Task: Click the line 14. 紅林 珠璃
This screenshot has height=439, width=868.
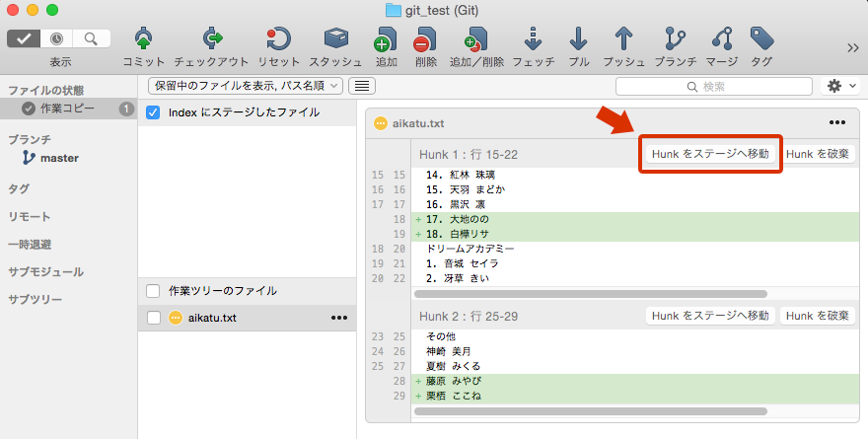Action: click(461, 175)
